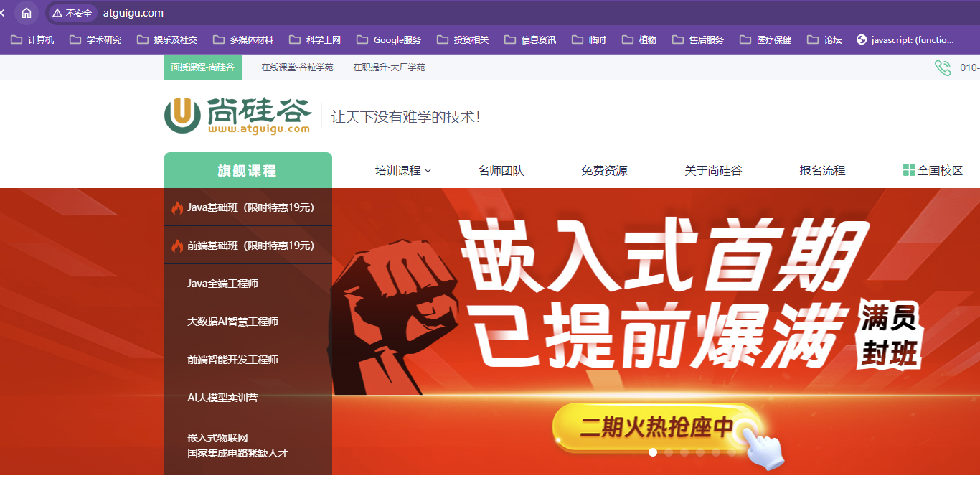Switch to 在职提升-大厂学苑 tab
The height and width of the screenshot is (486, 980).
(x=389, y=67)
